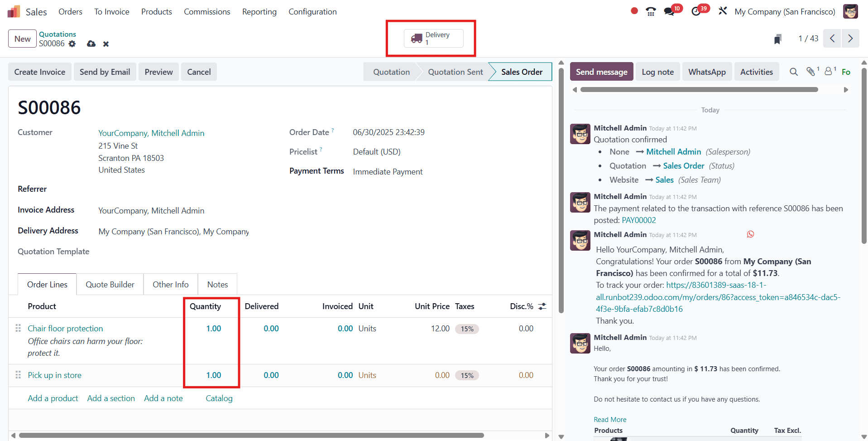Switch to the Notes tab
This screenshot has width=868, height=441.
[218, 285]
